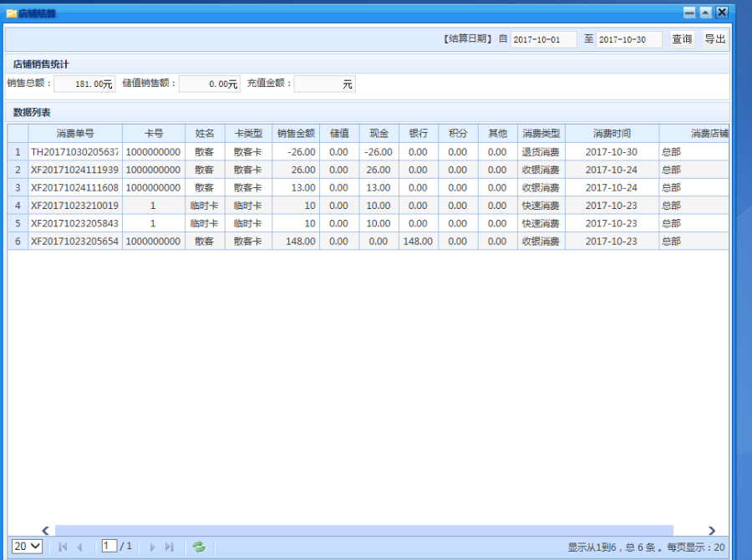This screenshot has width=752, height=560.
Task: Sort by the 消费单号 column header
Action: click(75, 134)
